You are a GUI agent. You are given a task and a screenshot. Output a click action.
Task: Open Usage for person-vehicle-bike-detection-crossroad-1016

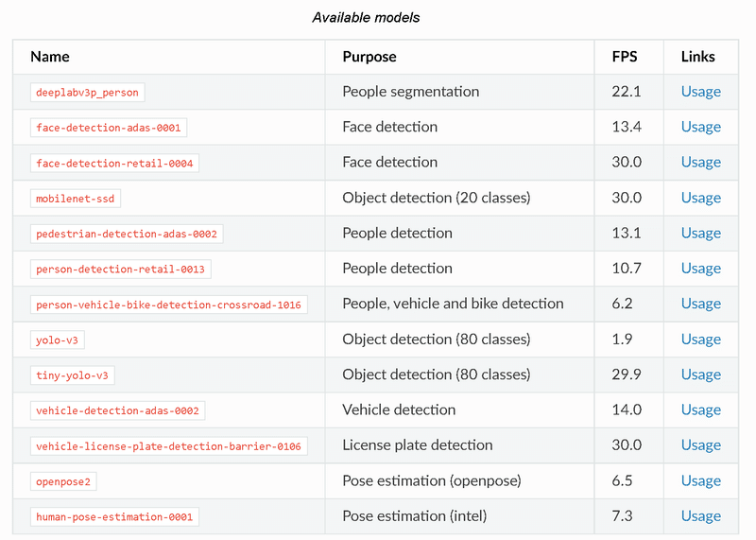point(700,304)
